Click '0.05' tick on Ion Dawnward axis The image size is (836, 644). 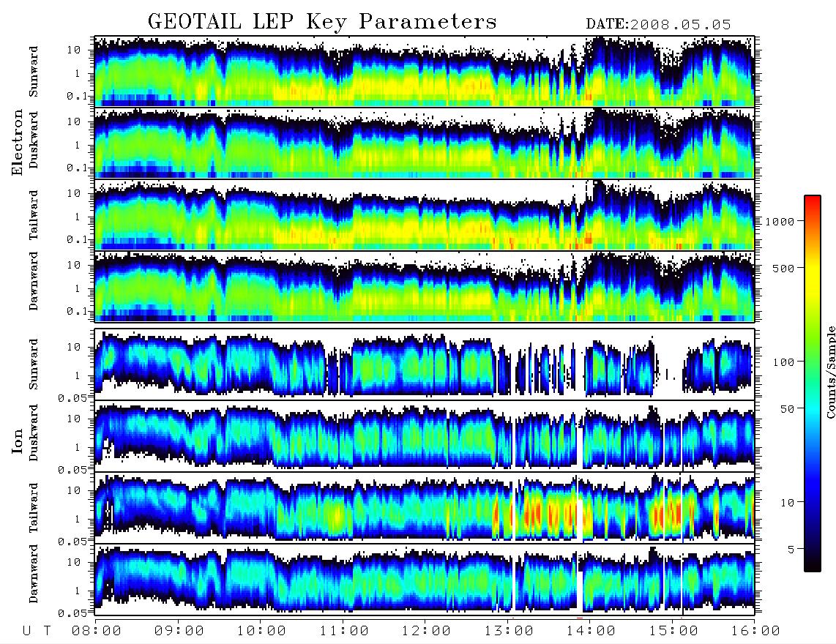tap(72, 613)
